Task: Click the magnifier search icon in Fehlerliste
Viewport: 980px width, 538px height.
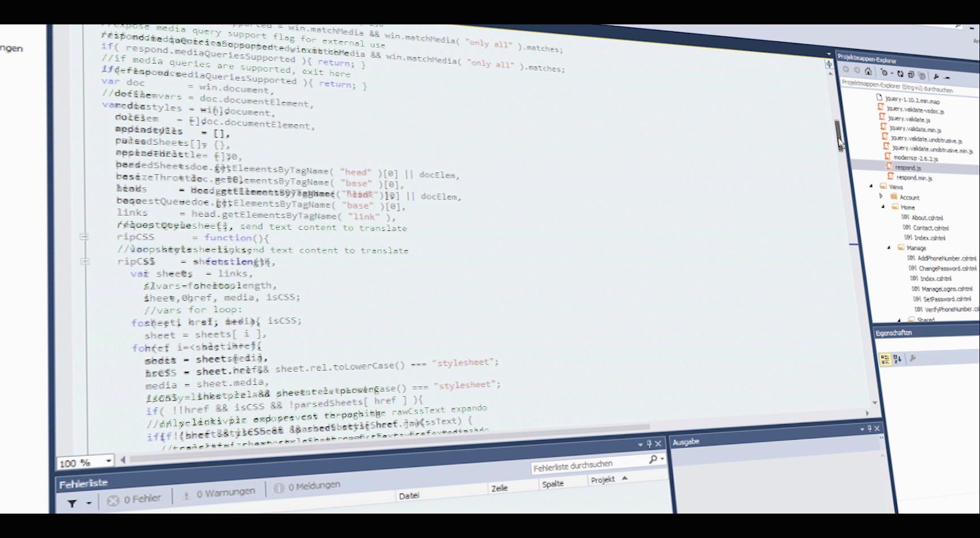Action: point(653,459)
